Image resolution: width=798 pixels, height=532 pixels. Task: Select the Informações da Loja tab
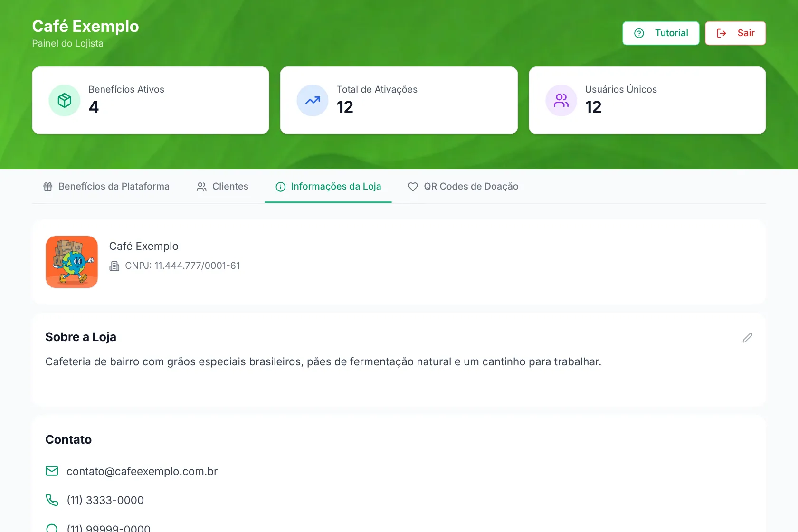(328, 187)
